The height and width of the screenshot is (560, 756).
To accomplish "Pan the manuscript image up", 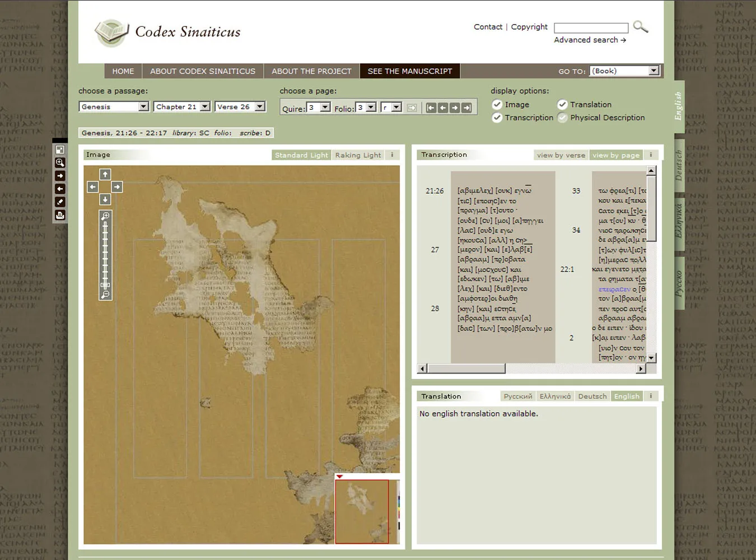I will pyautogui.click(x=105, y=175).
